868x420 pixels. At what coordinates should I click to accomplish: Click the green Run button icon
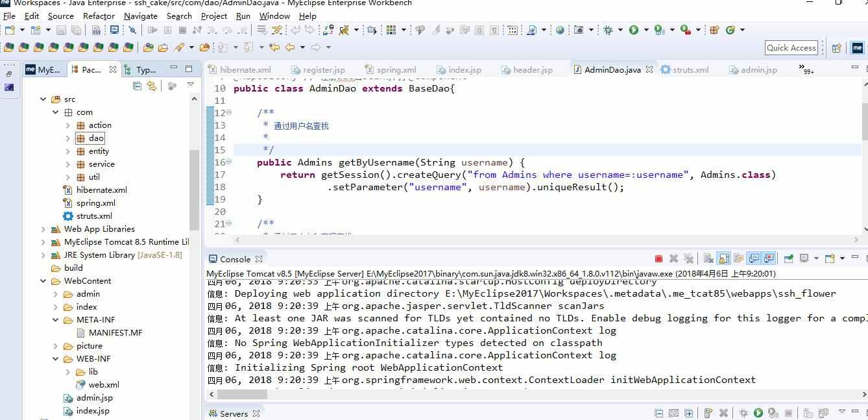[634, 30]
